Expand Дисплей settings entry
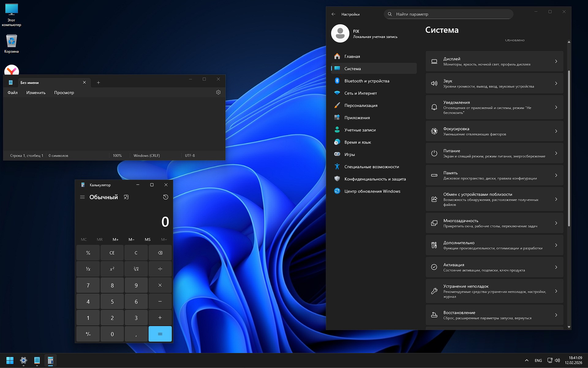The width and height of the screenshot is (588, 368). tap(494, 61)
